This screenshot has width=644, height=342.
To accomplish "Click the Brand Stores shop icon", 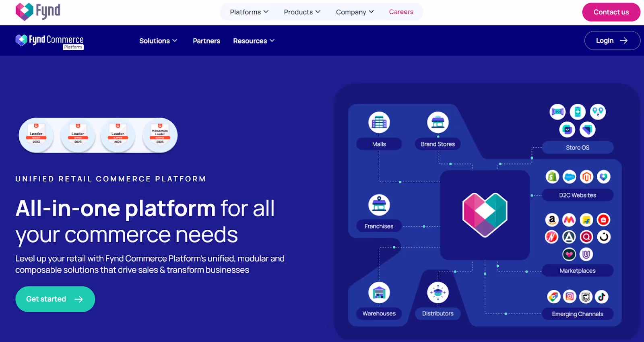I will 438,122.
